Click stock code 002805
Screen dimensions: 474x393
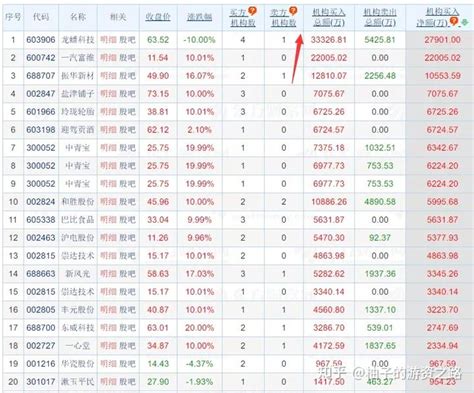coord(41,310)
